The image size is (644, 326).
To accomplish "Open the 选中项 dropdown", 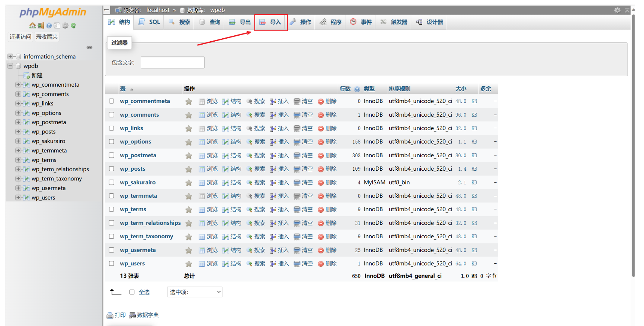I will pos(194,292).
